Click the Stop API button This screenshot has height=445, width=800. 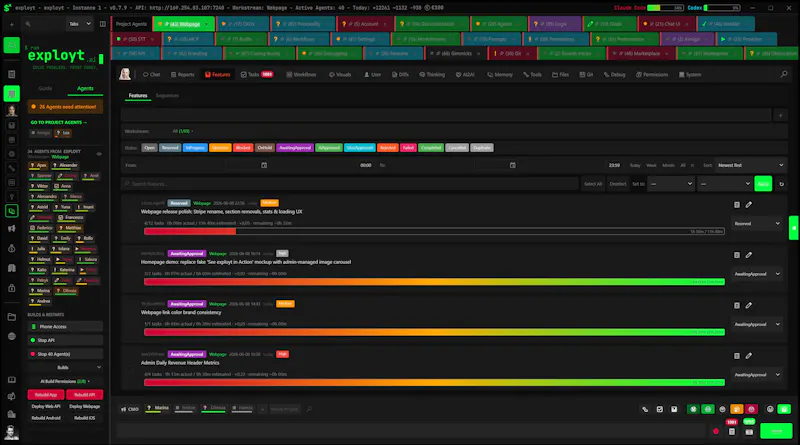pos(65,340)
